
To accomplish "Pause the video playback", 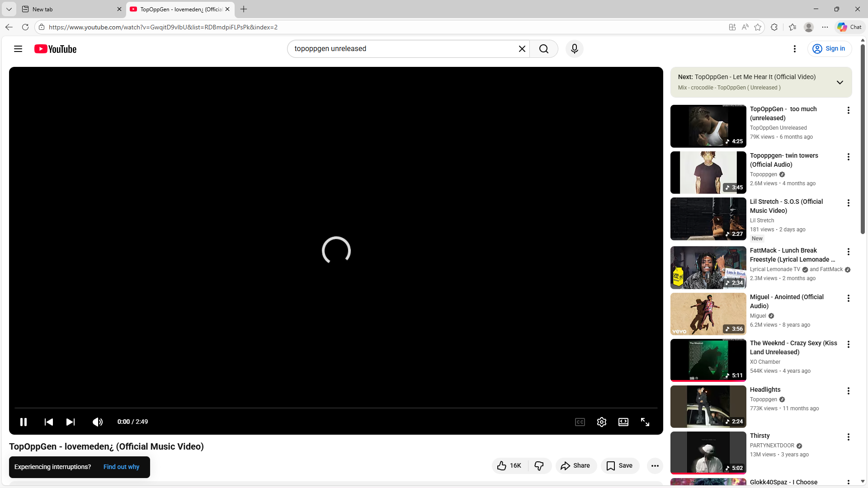I will pyautogui.click(x=24, y=422).
